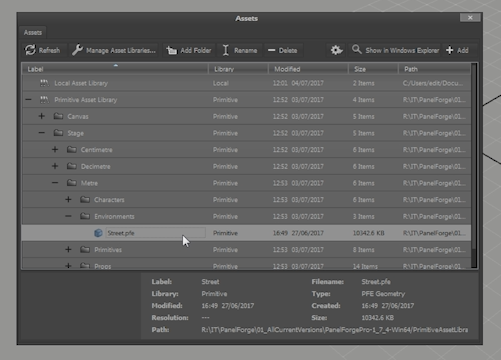Click the '8 Items' size cell
This screenshot has width=501, height=360.
pyautogui.click(x=363, y=250)
